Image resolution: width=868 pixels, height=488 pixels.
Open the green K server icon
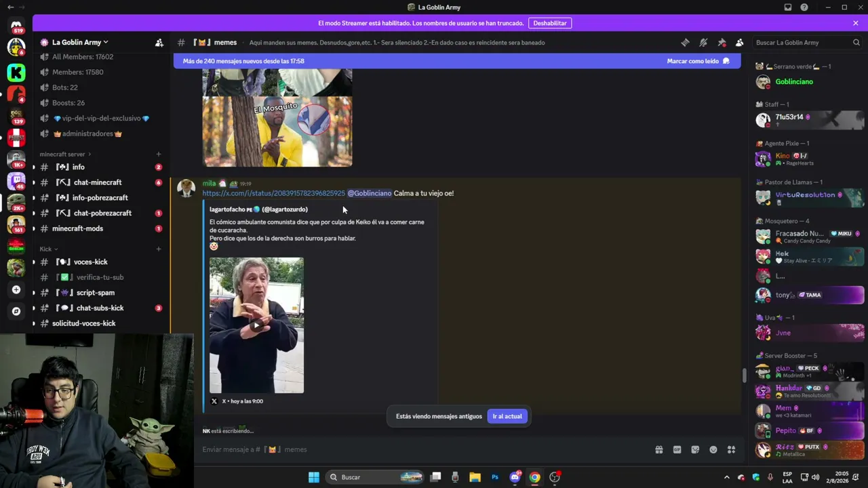[x=16, y=72]
